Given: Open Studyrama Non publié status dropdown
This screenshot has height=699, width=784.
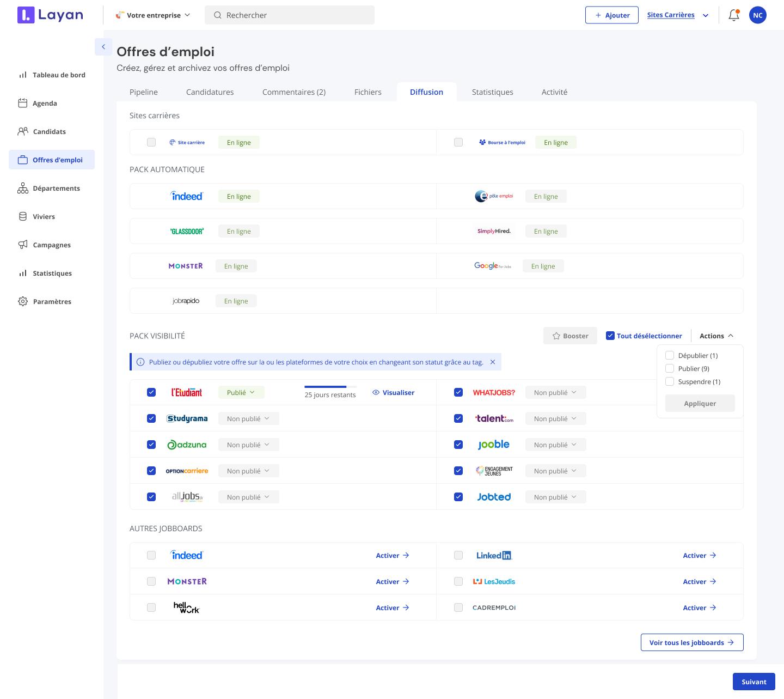Looking at the screenshot, I should click(x=249, y=418).
